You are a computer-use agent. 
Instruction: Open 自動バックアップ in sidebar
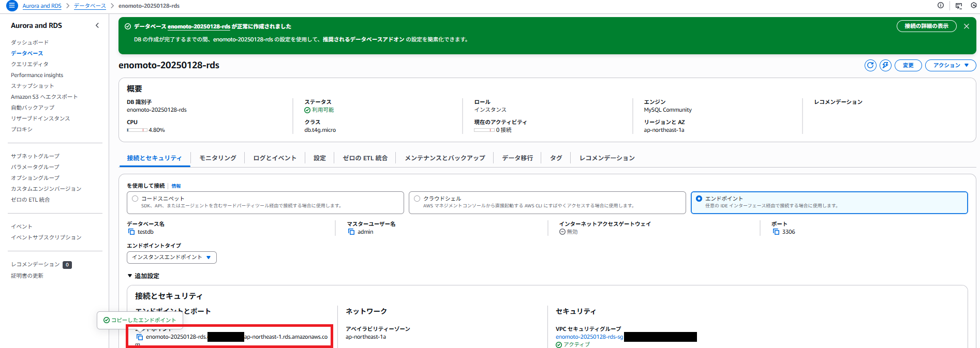[x=33, y=108]
